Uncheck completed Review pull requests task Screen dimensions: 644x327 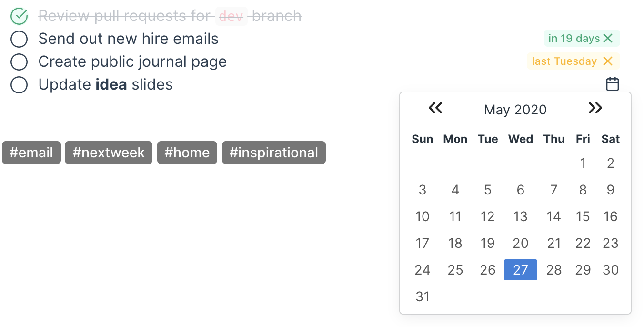point(19,16)
